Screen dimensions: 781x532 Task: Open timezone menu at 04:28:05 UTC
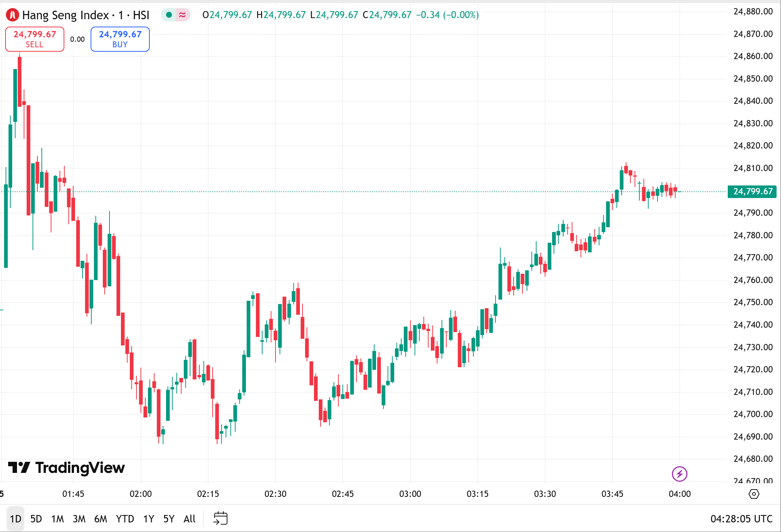pyautogui.click(x=741, y=519)
